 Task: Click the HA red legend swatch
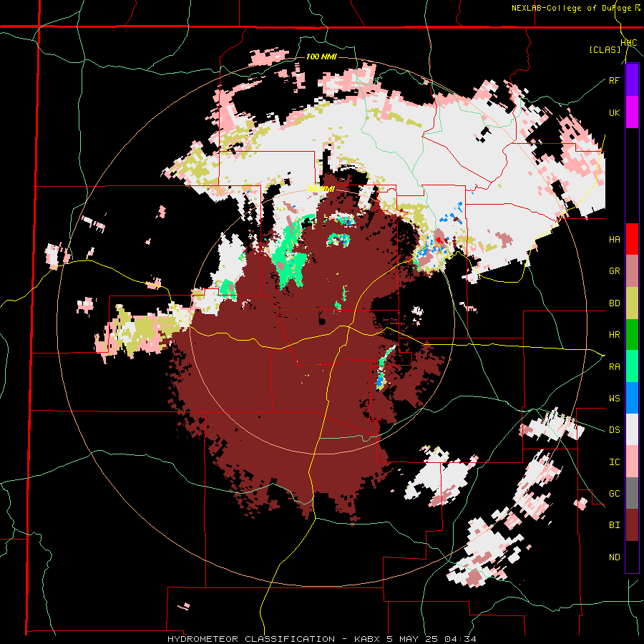point(632,239)
